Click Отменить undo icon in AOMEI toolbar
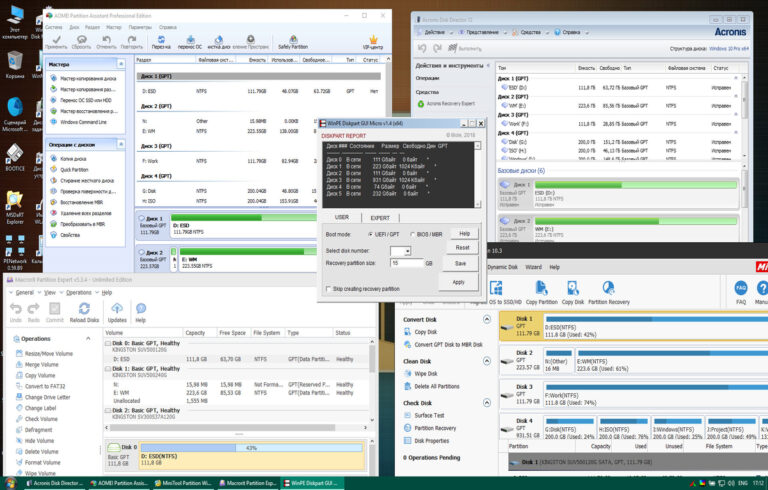 pyautogui.click(x=106, y=39)
